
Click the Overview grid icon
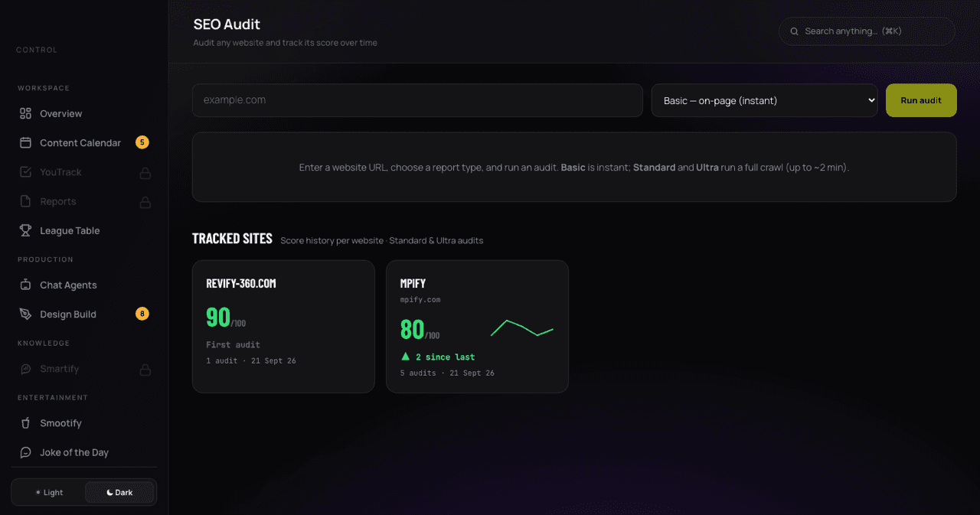coord(25,113)
